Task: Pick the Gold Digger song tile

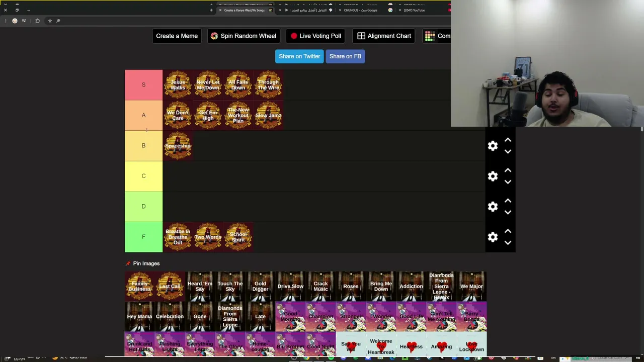Action: pyautogui.click(x=260, y=286)
